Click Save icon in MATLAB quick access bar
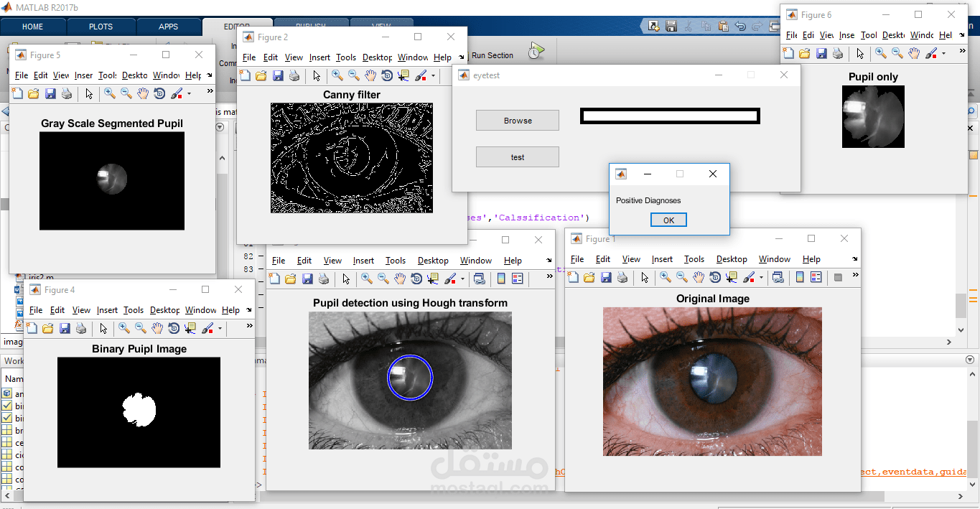980x509 pixels. (x=671, y=26)
